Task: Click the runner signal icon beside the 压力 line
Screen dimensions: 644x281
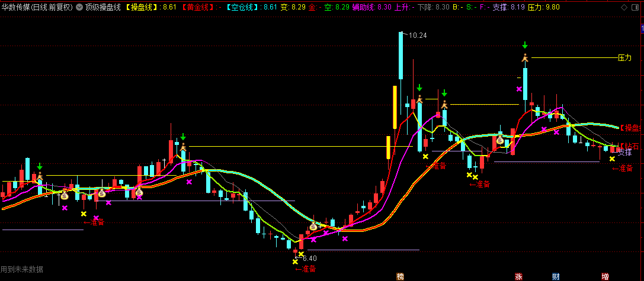Action: [x=525, y=58]
